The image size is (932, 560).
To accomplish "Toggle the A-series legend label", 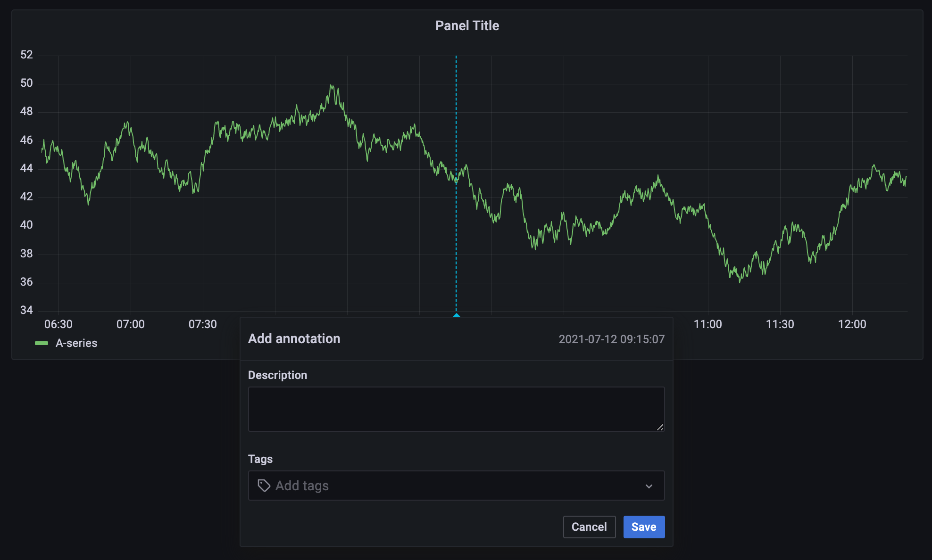I will [76, 343].
